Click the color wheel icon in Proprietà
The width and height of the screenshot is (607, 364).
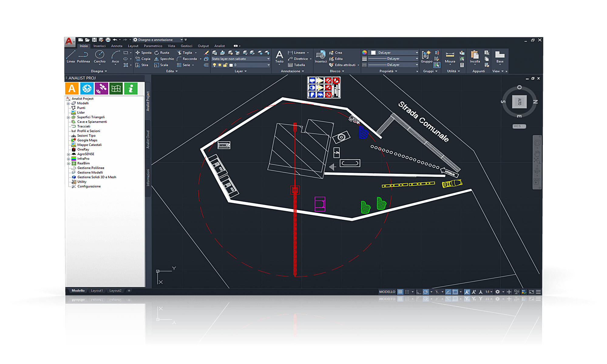coord(364,52)
